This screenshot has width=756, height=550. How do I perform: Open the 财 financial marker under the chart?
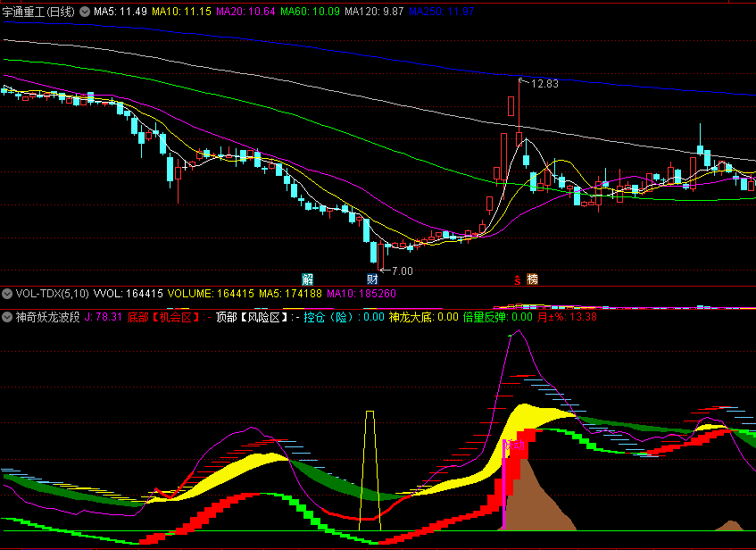[372, 279]
